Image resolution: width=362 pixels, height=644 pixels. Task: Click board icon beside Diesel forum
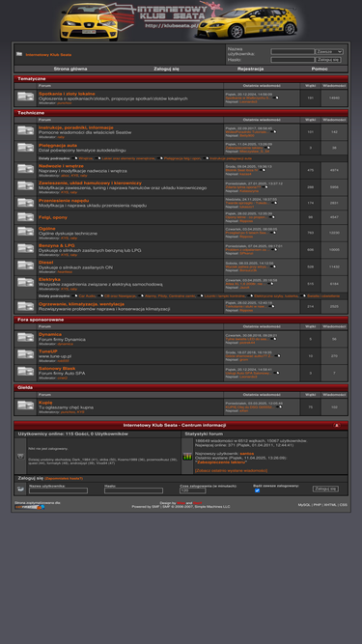pos(25,266)
